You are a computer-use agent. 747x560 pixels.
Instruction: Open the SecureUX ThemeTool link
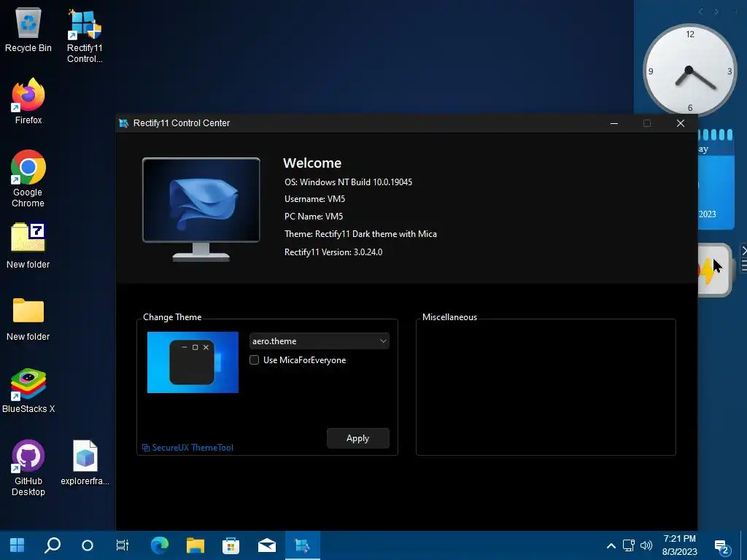coord(187,448)
